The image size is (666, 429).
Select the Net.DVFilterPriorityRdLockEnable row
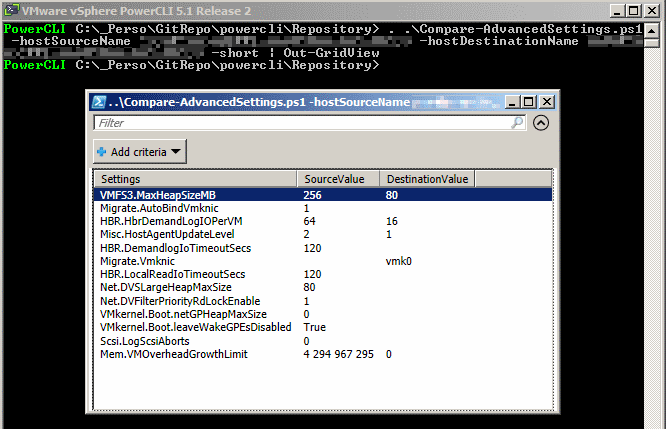323,301
